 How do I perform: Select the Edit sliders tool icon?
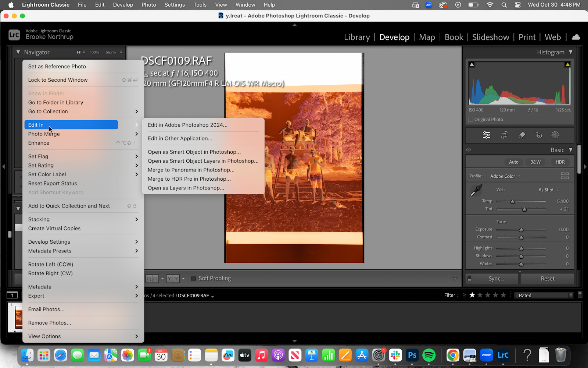click(x=486, y=135)
